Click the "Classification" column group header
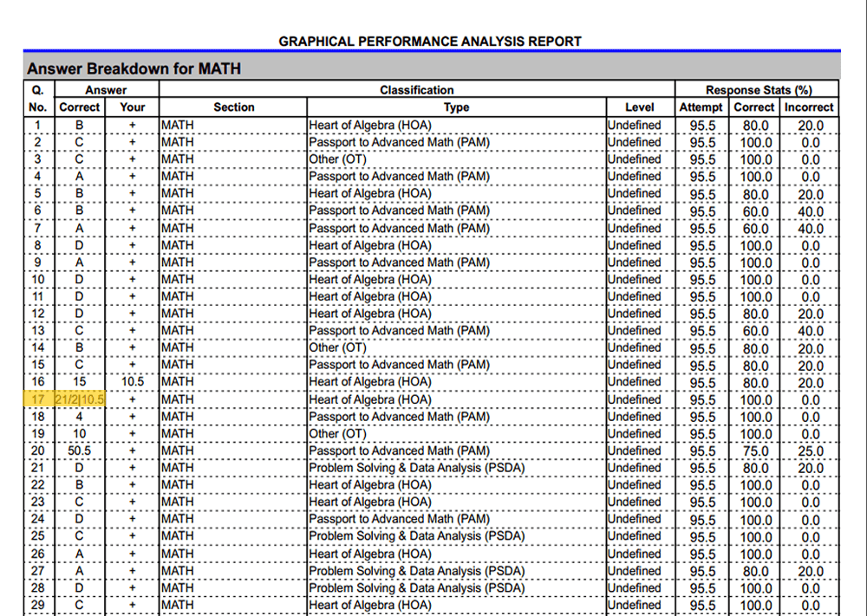 point(416,90)
